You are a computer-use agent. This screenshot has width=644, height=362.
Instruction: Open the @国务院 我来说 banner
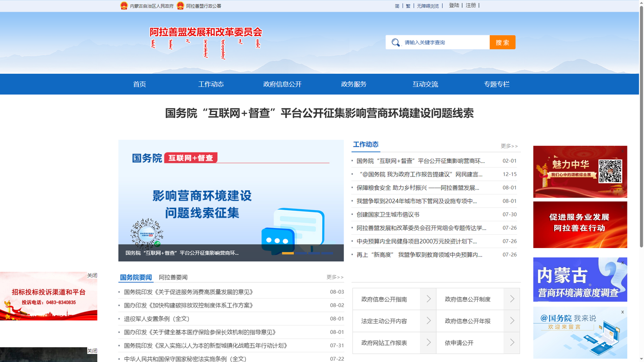(580, 333)
